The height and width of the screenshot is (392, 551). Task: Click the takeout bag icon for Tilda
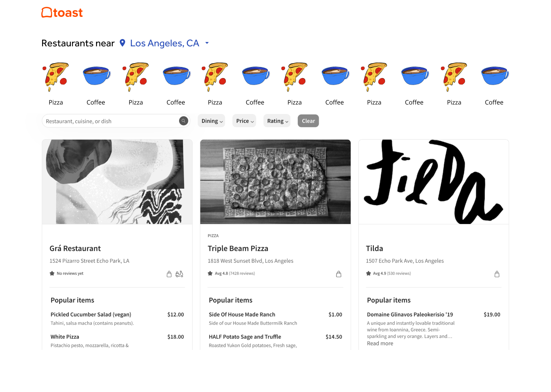click(x=497, y=274)
